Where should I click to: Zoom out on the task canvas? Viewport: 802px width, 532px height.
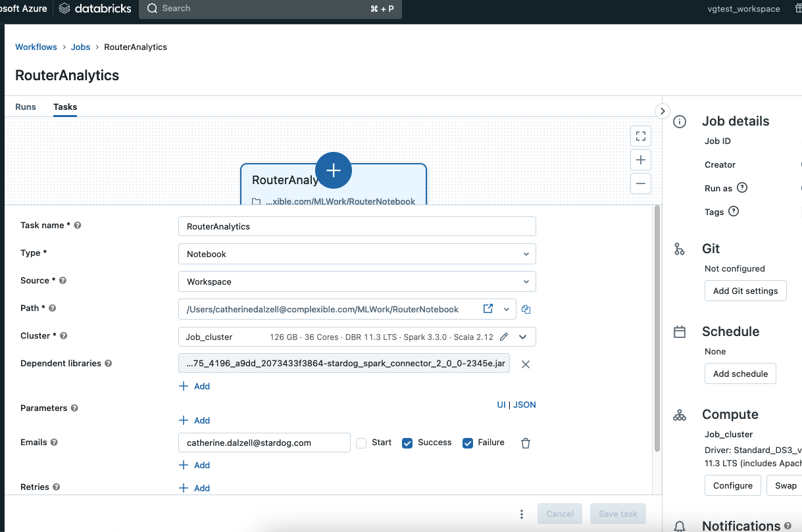pos(640,183)
